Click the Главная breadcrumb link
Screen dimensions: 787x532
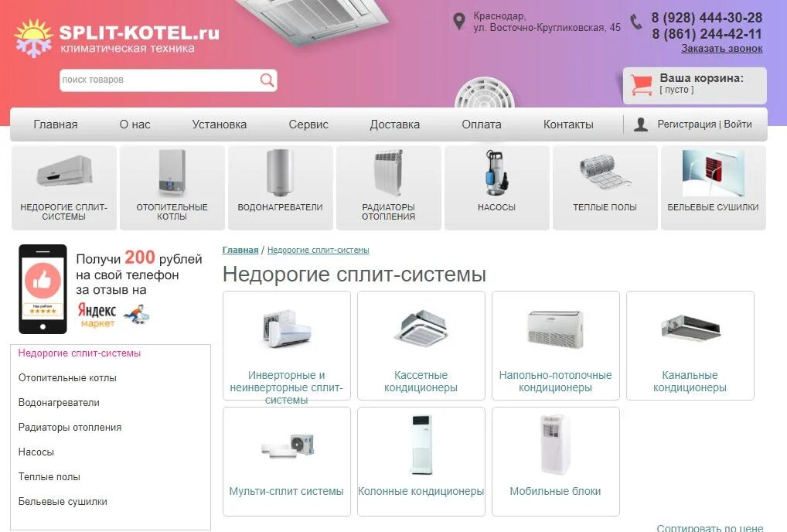(x=240, y=250)
